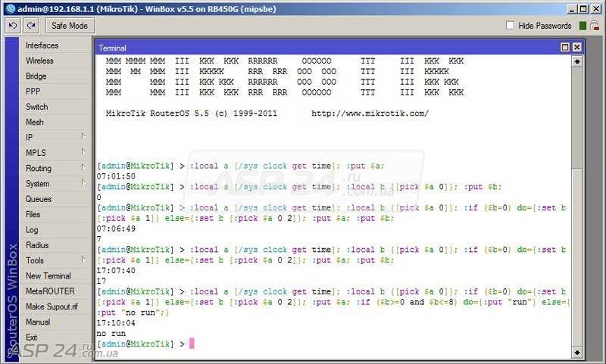Viewport: 606px width, 364px height.
Task: Click the undo arrow icon
Action: point(12,26)
